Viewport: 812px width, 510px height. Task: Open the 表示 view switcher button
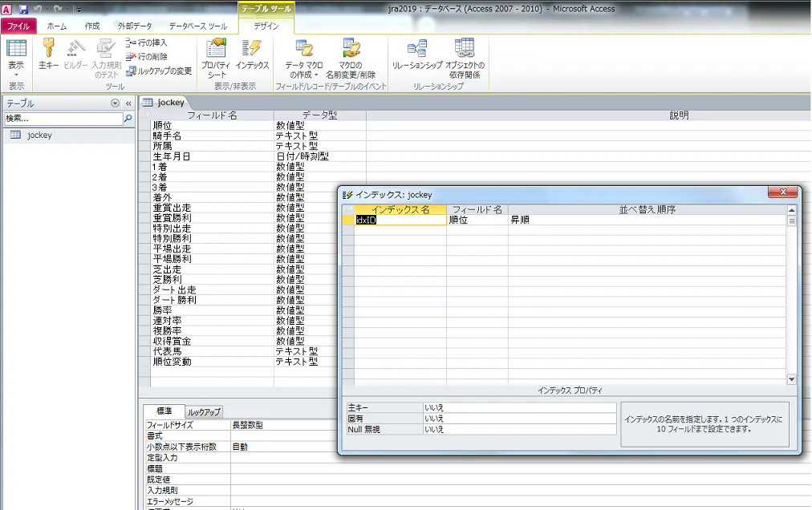pos(16,57)
